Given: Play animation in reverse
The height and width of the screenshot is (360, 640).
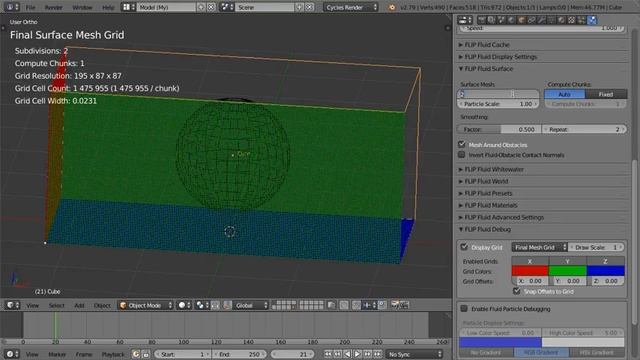Looking at the screenshot, I should click(347, 354).
